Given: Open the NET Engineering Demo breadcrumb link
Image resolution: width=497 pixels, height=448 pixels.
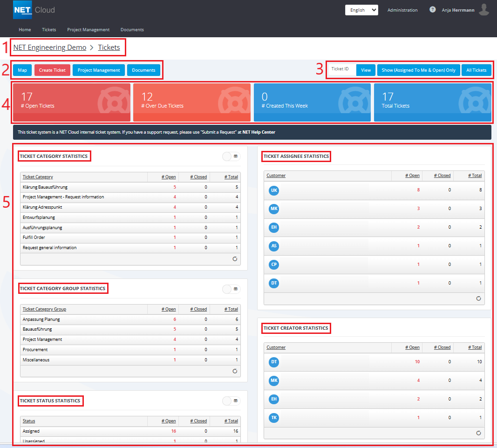Looking at the screenshot, I should pyautogui.click(x=50, y=48).
